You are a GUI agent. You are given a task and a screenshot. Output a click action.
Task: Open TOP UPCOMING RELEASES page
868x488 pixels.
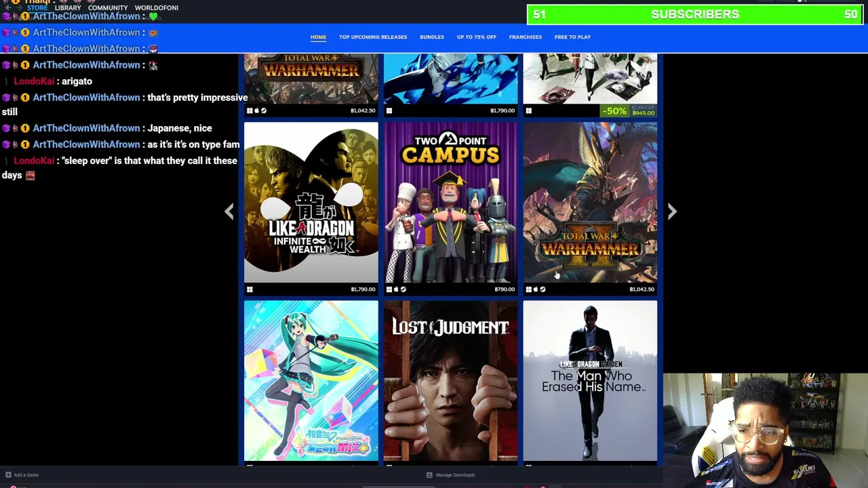(x=373, y=37)
